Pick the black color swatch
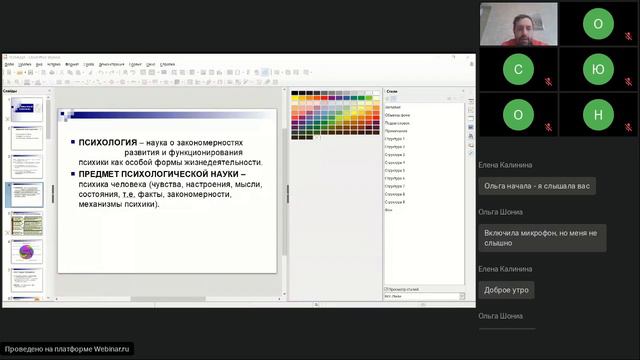The height and width of the screenshot is (360, 640). [295, 93]
